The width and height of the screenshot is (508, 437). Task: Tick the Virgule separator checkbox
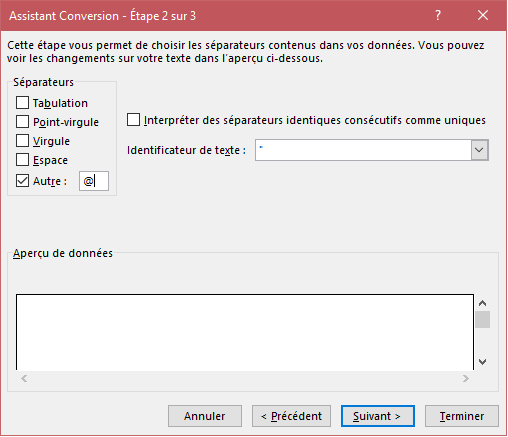22,141
